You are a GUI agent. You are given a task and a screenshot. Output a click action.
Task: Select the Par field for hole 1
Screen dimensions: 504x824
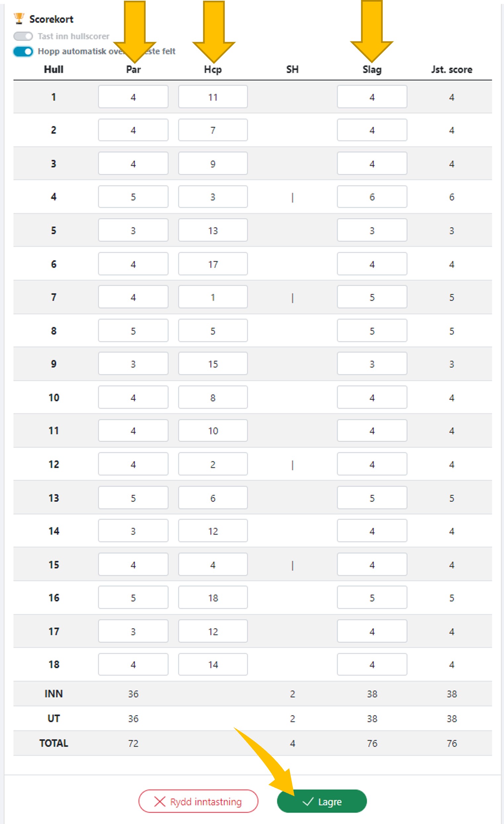pos(133,97)
